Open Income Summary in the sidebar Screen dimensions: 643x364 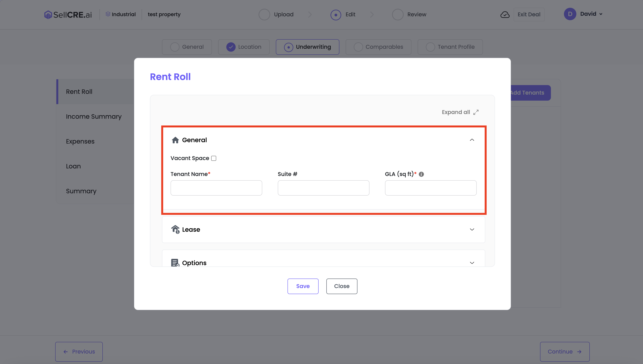pyautogui.click(x=94, y=117)
